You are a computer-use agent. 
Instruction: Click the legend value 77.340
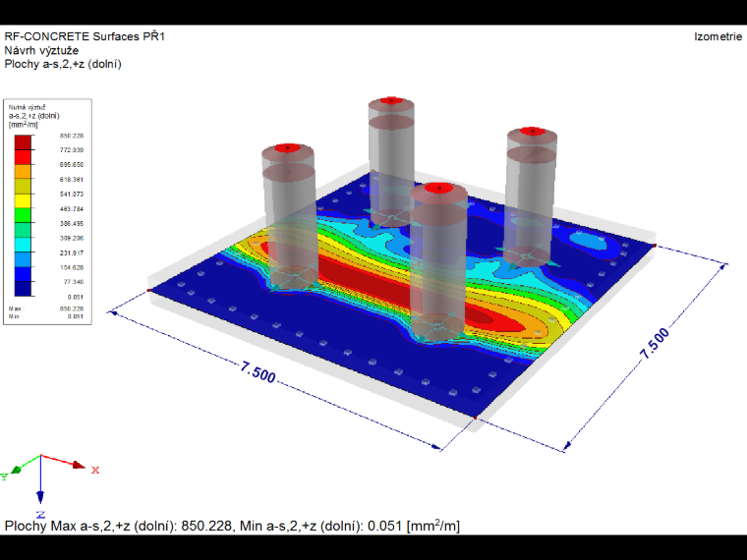(x=74, y=282)
